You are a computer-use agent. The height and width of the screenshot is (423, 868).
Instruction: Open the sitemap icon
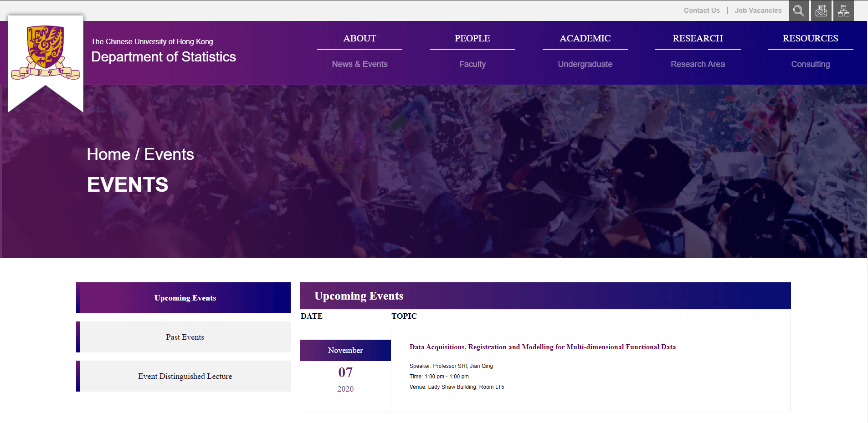843,10
